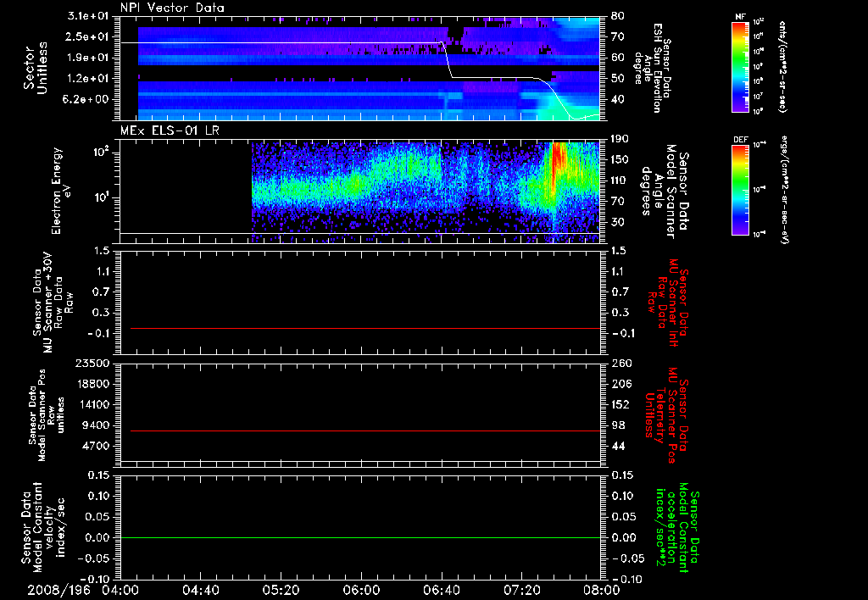Click the 152 telemetry tick label
This screenshot has height=600, width=868.
[x=620, y=404]
